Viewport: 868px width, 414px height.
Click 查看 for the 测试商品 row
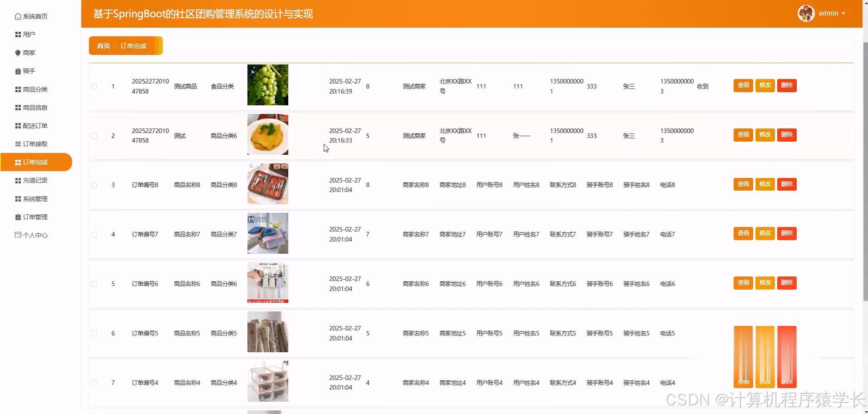[743, 85]
